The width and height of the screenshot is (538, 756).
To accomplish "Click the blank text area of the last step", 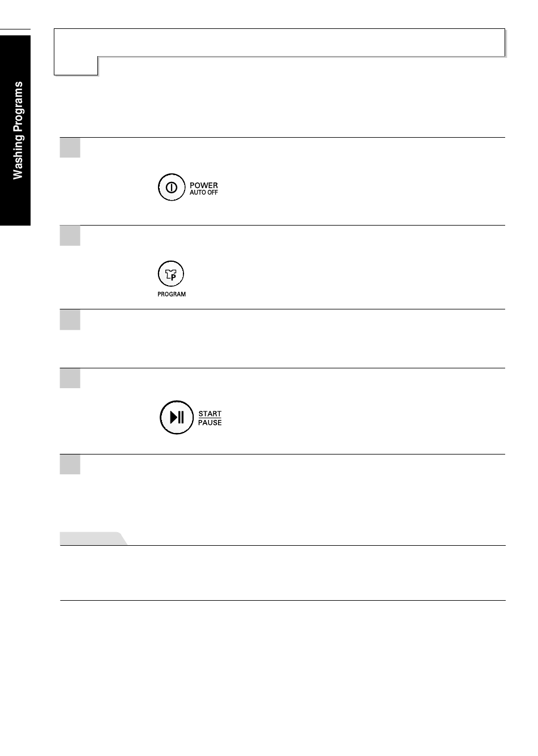I will pos(293,490).
